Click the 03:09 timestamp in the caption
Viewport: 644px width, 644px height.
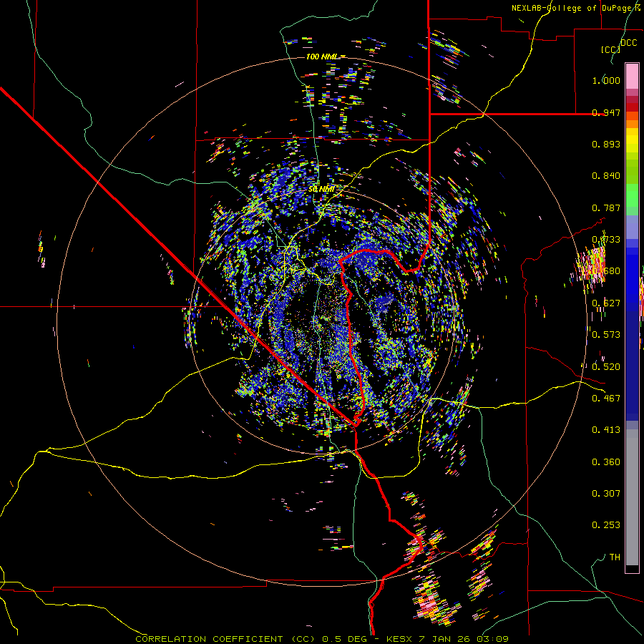492,639
